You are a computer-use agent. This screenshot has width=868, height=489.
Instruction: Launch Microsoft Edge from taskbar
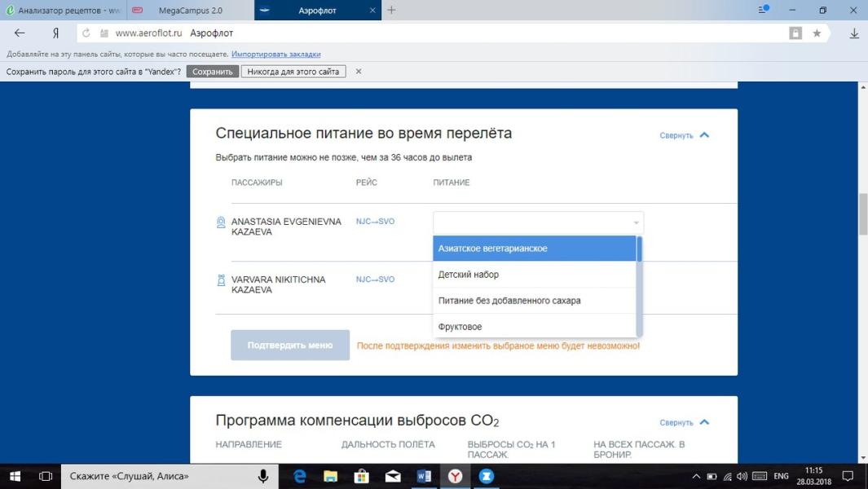coord(299,476)
